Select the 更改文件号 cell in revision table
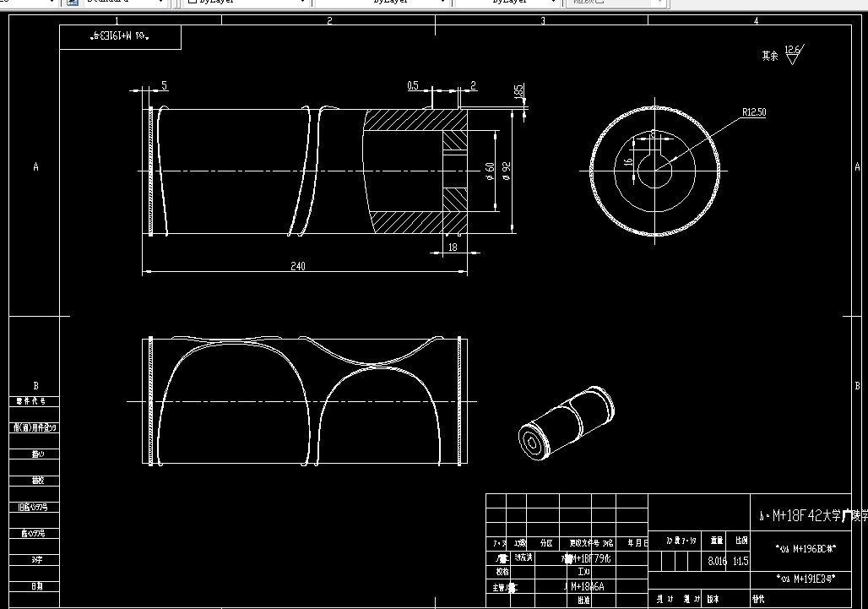Screen dimensions: 868x609 coord(583,543)
